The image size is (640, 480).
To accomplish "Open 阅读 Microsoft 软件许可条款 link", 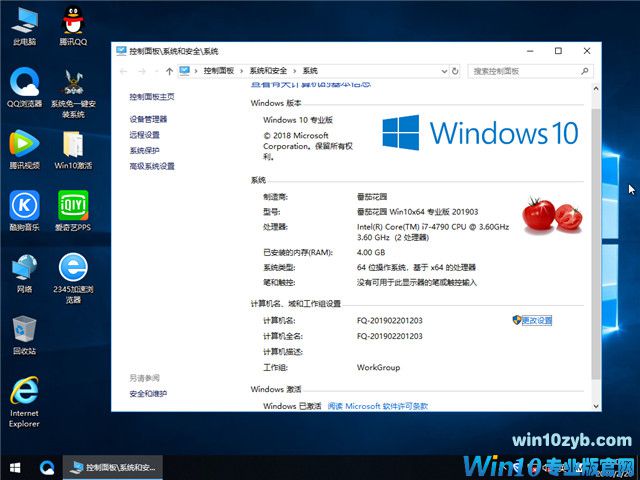I will (x=378, y=406).
